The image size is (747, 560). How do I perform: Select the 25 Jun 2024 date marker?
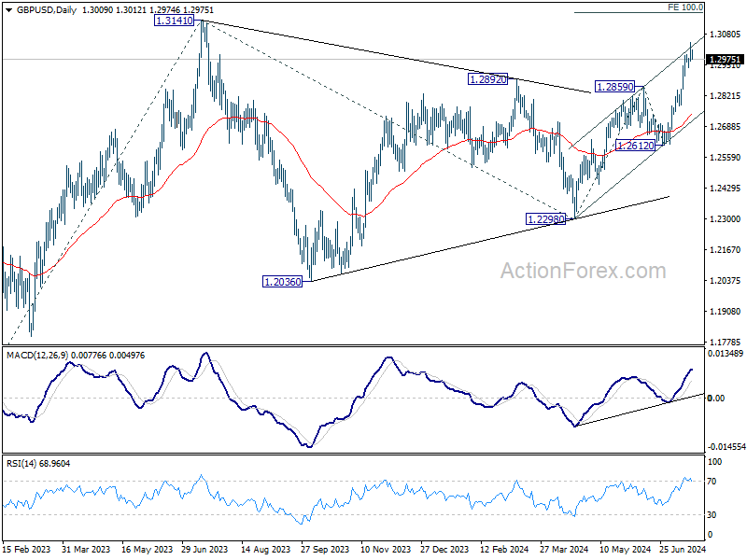point(683,549)
